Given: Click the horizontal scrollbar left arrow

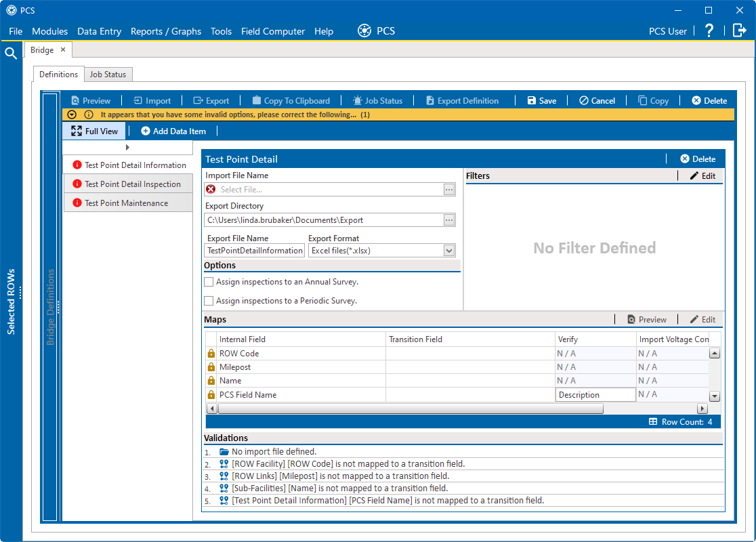Looking at the screenshot, I should (212, 409).
